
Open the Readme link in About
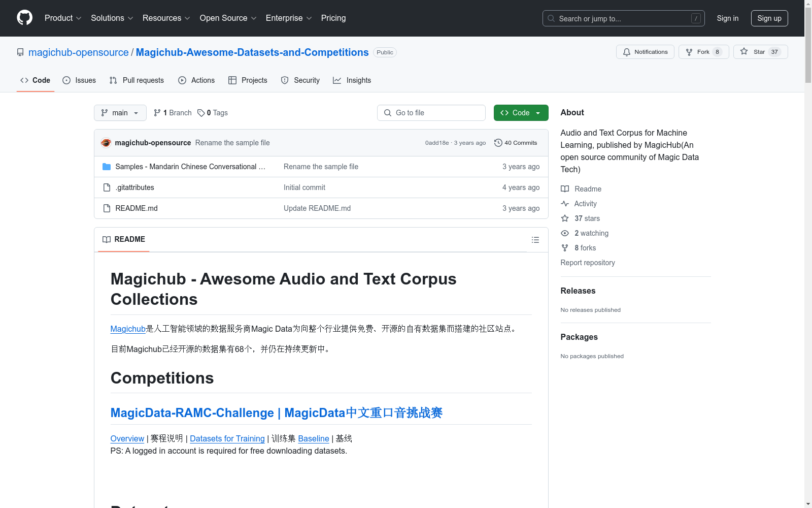[x=581, y=189]
